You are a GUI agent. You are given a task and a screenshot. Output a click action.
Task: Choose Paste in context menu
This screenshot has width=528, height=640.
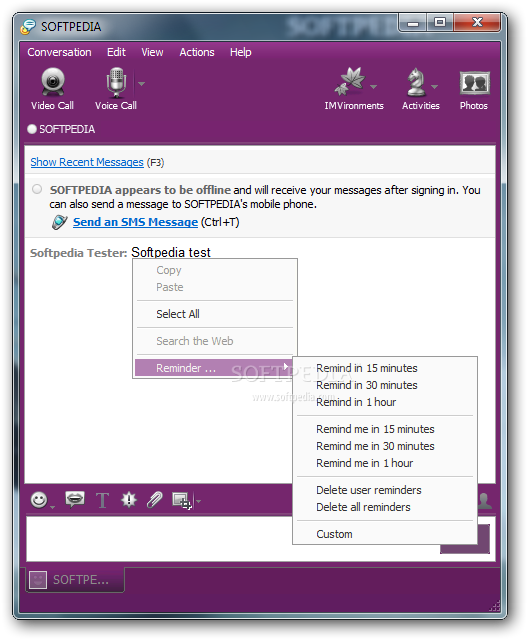215,287
